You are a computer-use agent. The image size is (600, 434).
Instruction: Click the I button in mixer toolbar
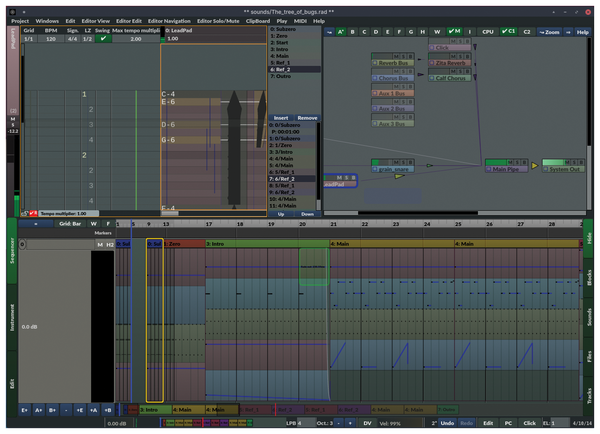470,32
